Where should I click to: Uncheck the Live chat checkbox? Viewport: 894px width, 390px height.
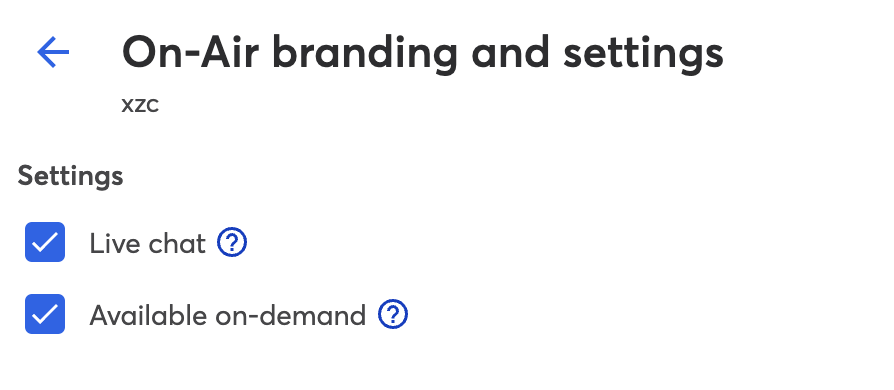(45, 242)
